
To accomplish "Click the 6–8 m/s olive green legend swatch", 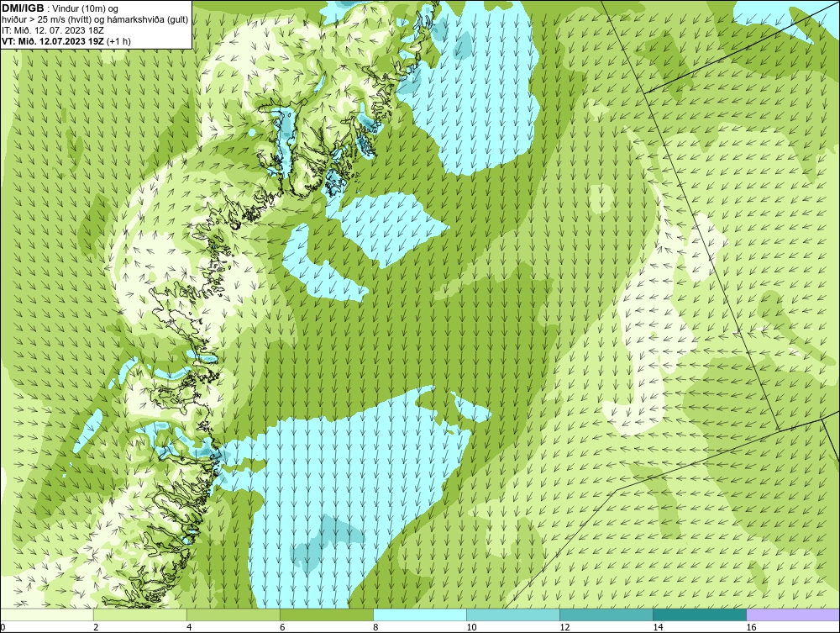I will pos(327,615).
